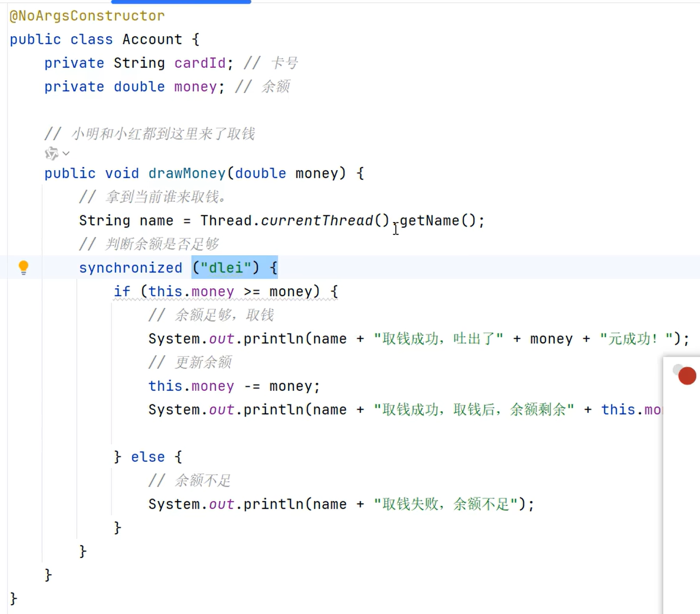Click the getName method call
The height and width of the screenshot is (614, 700).
pos(430,221)
